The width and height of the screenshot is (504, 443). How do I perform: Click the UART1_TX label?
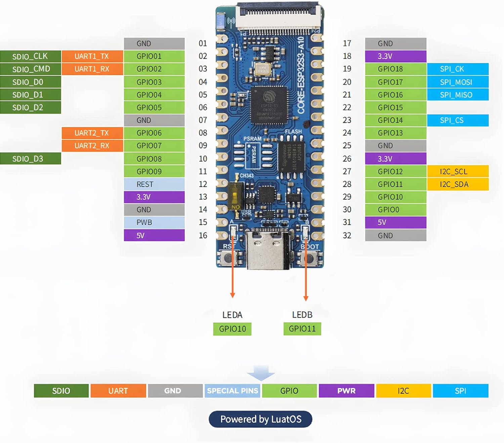pyautogui.click(x=92, y=57)
